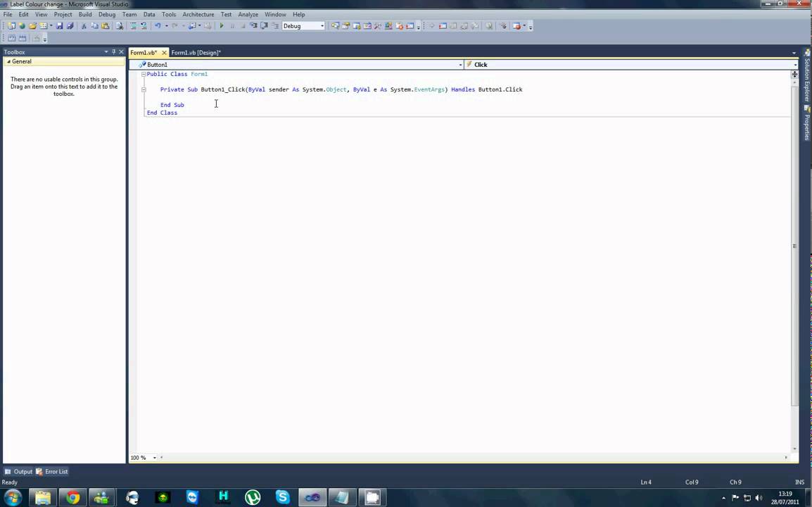Open Skype from the taskbar
This screenshot has width=812, height=507.
pos(282,498)
